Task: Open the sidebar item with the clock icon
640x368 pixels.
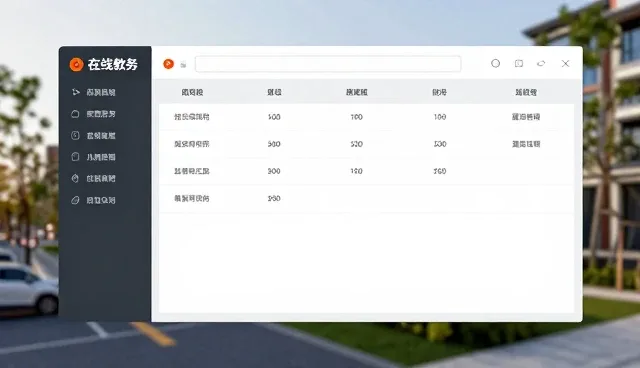Action: pos(93,135)
